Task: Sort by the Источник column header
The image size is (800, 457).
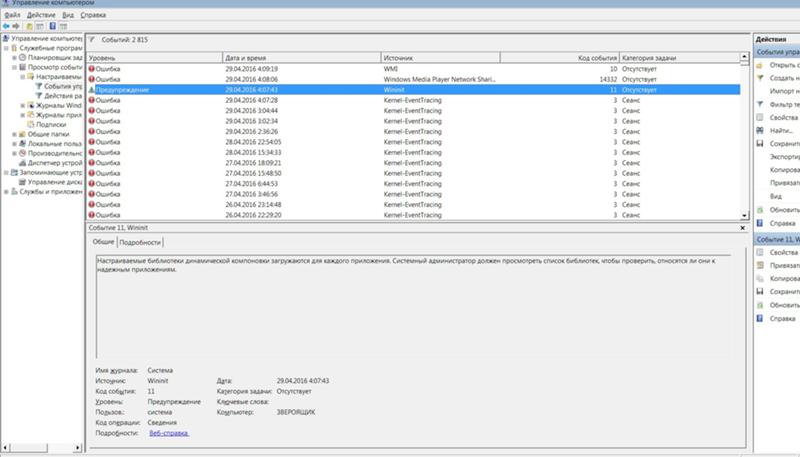Action: [x=440, y=58]
